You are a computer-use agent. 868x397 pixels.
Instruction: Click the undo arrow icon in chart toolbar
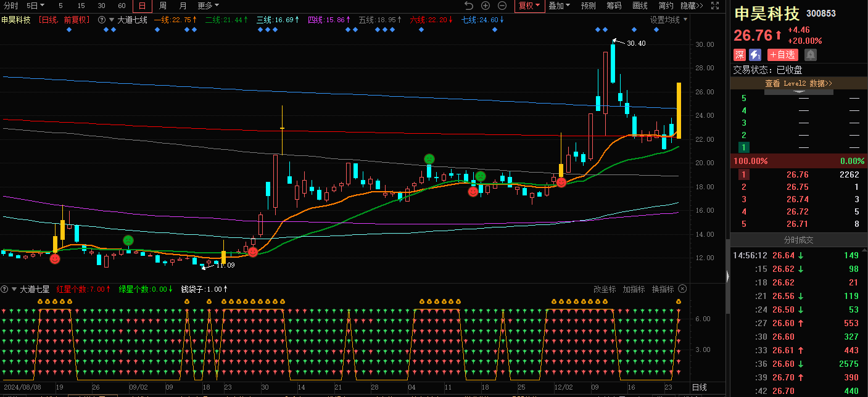pos(468,6)
